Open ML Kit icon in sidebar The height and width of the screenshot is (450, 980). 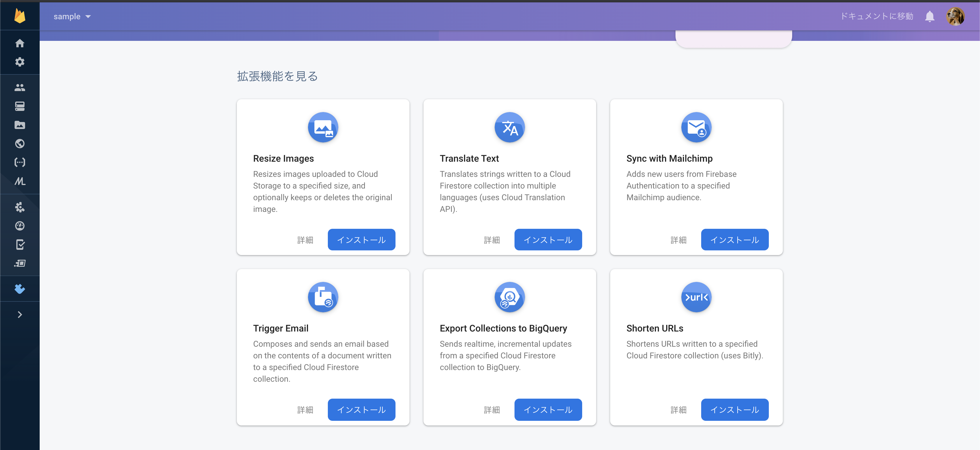20,181
